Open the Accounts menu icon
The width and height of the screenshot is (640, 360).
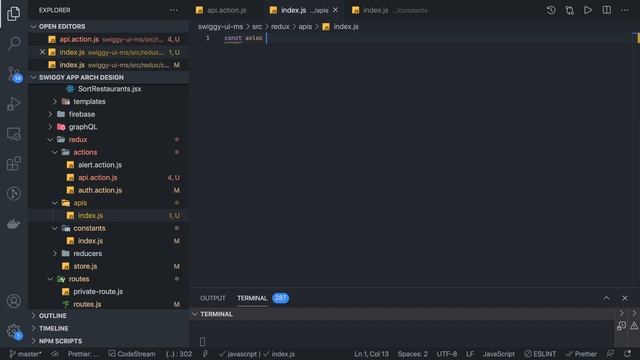(x=14, y=301)
